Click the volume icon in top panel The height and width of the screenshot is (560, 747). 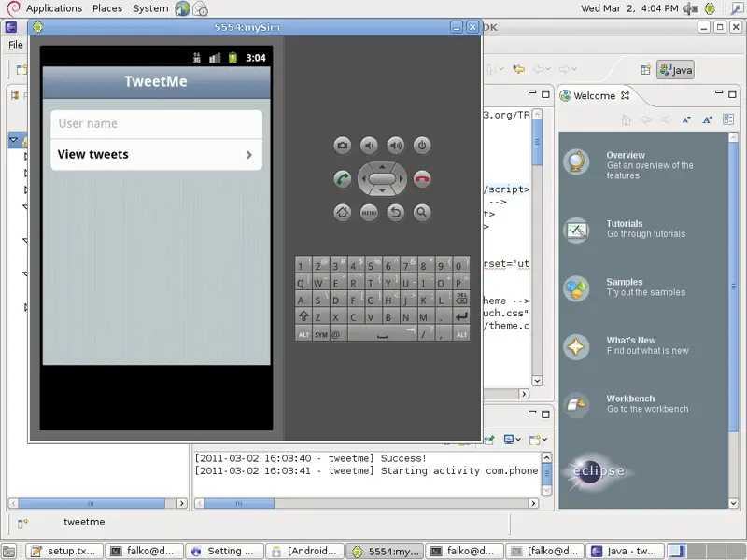(690, 8)
